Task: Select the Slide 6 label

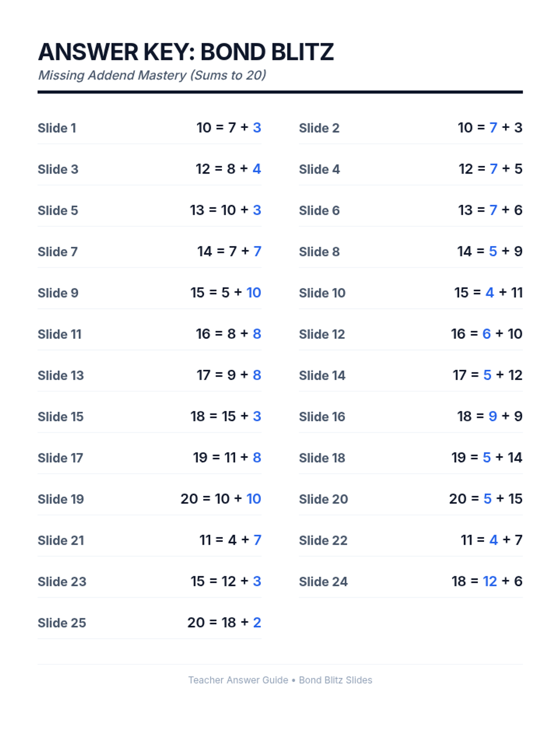Action: 319,211
